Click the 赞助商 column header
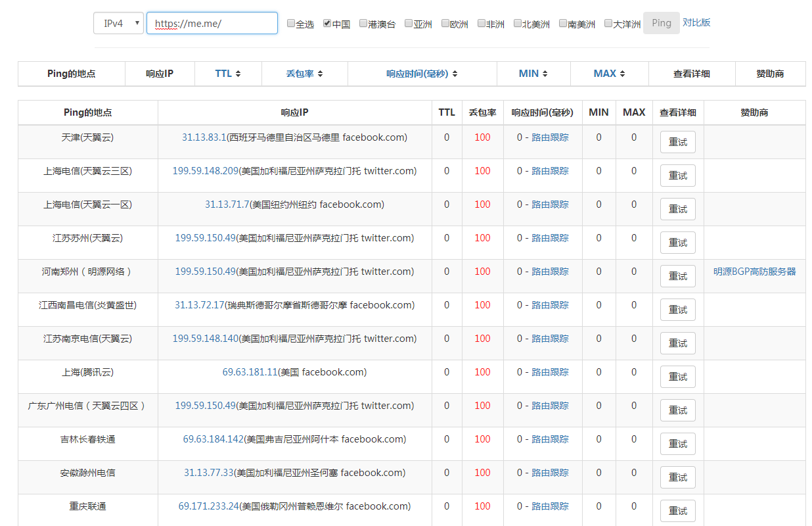The width and height of the screenshot is (812, 526). pyautogui.click(x=769, y=74)
